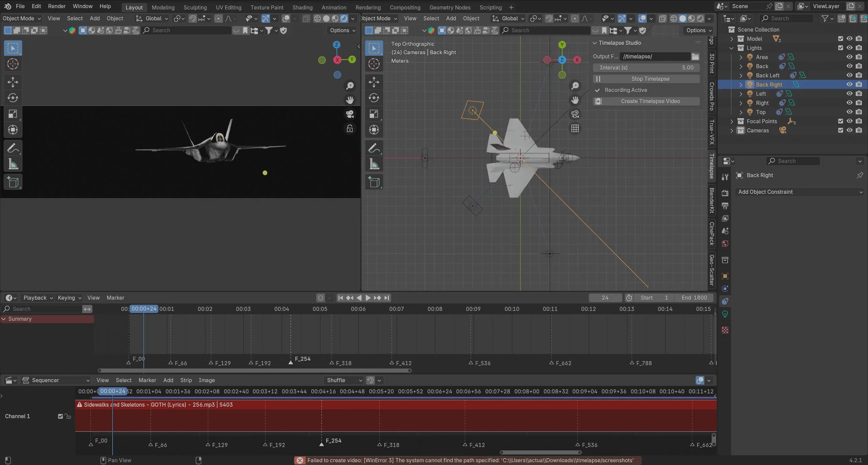Screen dimensions: 868x465
Task: Select the Measure tool in left viewport
Action: click(x=13, y=164)
